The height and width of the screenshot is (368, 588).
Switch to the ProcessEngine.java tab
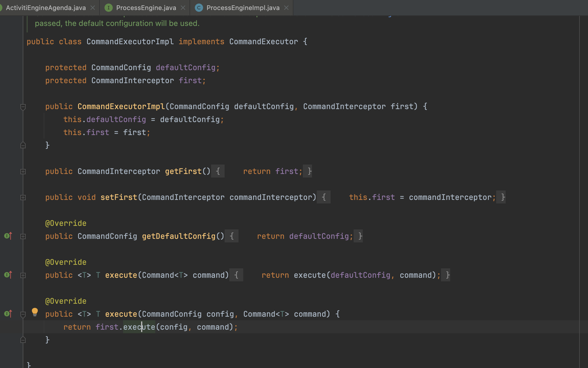pos(146,8)
